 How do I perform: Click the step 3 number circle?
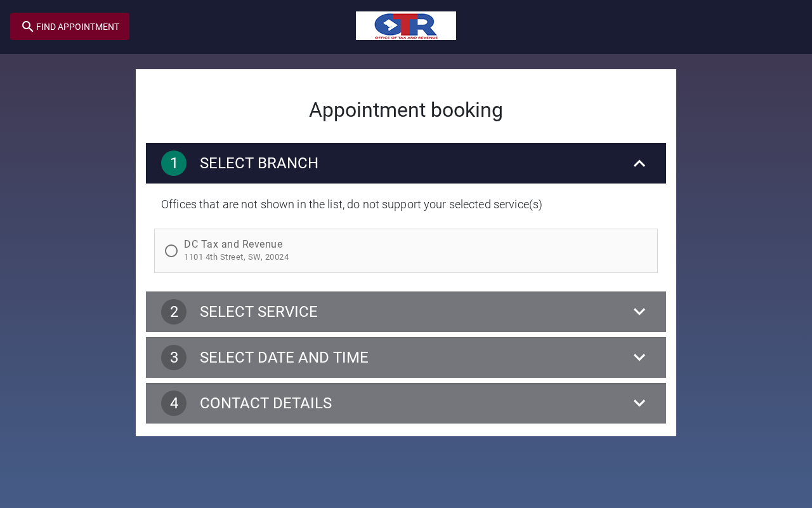click(x=174, y=358)
